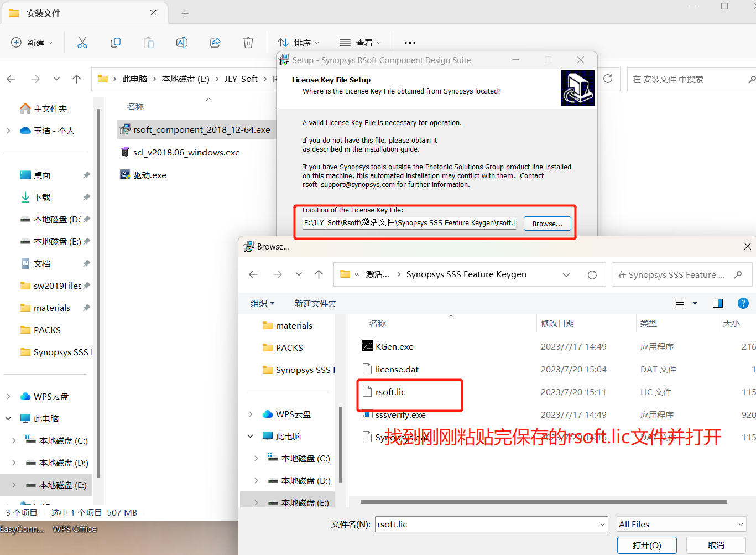Expand the Browse dialog address path dropdown
This screenshot has width=756, height=555.
566,275
